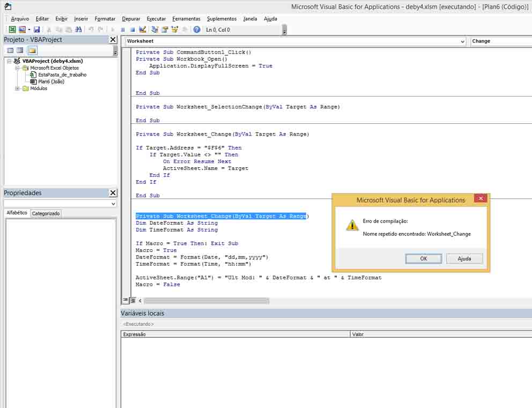Image resolution: width=532 pixels, height=408 pixels.
Task: Open the Suplementos menu
Action: [x=222, y=19]
